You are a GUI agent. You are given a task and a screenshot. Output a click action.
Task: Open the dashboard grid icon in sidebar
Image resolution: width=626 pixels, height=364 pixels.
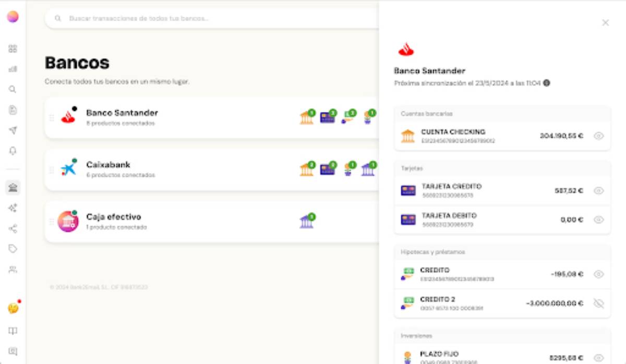[13, 49]
